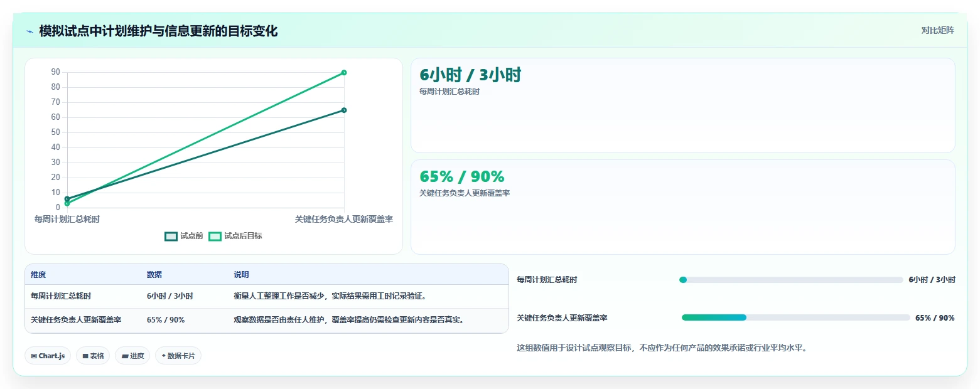Click the 对比矩阵 label in header
The width and height of the screenshot is (980, 389).
click(937, 31)
